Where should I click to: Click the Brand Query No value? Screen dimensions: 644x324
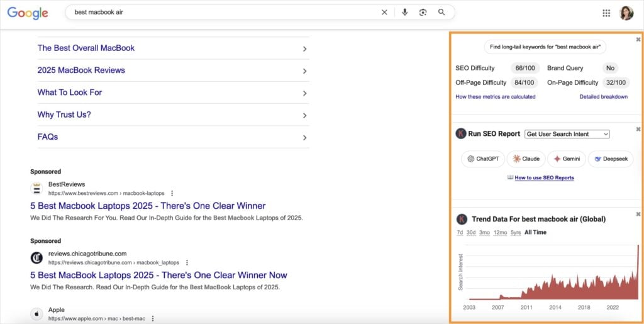point(610,68)
